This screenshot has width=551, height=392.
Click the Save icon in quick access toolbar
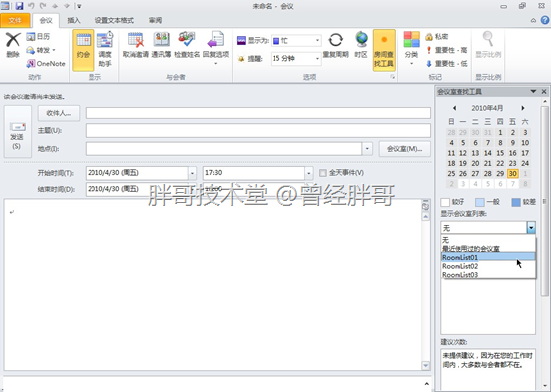coord(19,6)
